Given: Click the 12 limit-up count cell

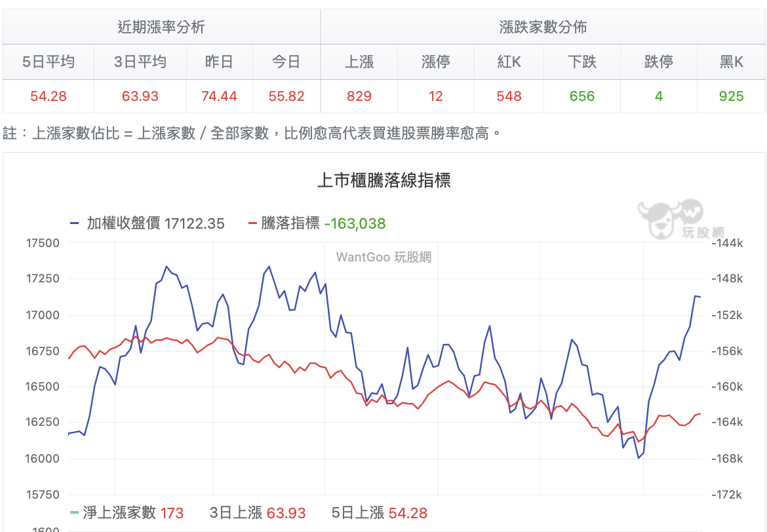Looking at the screenshot, I should (x=436, y=96).
